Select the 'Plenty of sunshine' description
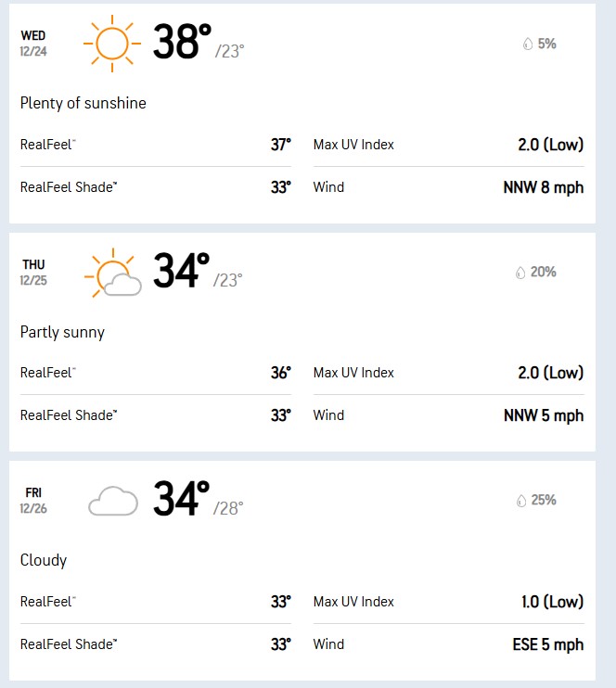Screen dimensions: 616x688 [83, 103]
